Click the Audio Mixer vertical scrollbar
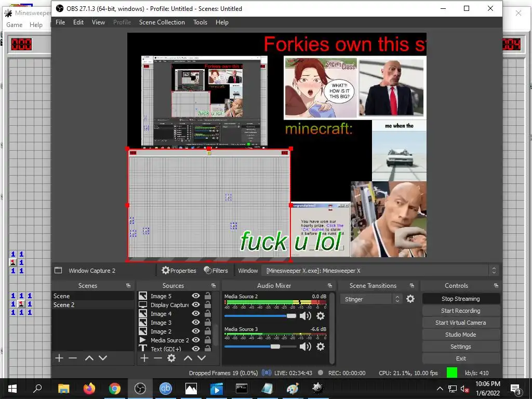This screenshot has width=532, height=399. tap(332, 328)
